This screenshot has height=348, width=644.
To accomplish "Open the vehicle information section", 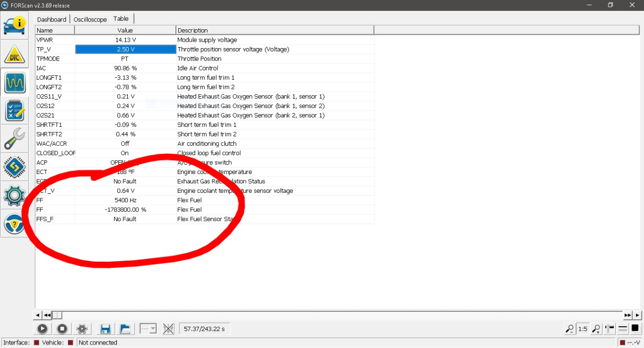I will click(x=14, y=25).
